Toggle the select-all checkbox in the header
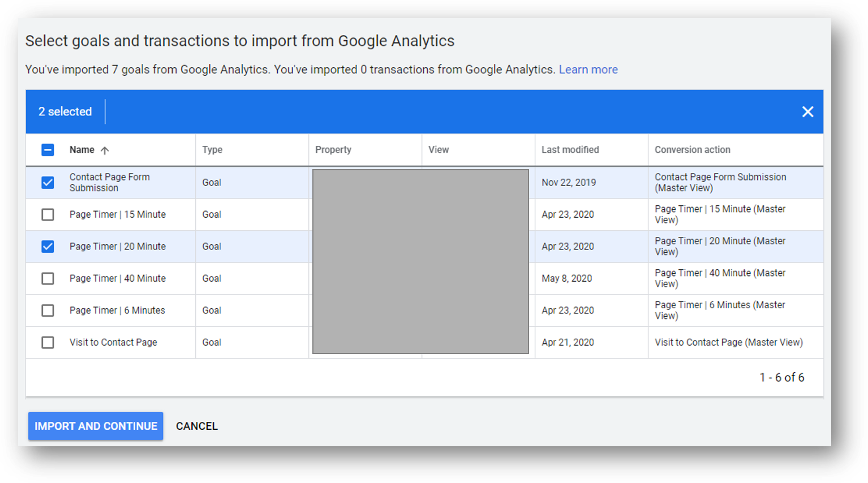The height and width of the screenshot is (483, 868). point(48,150)
